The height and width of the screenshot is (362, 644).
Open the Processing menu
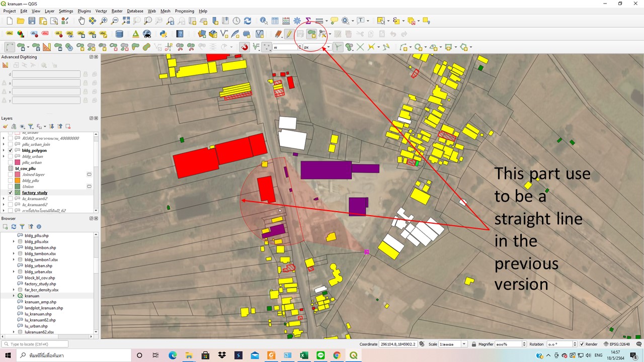coord(184,11)
